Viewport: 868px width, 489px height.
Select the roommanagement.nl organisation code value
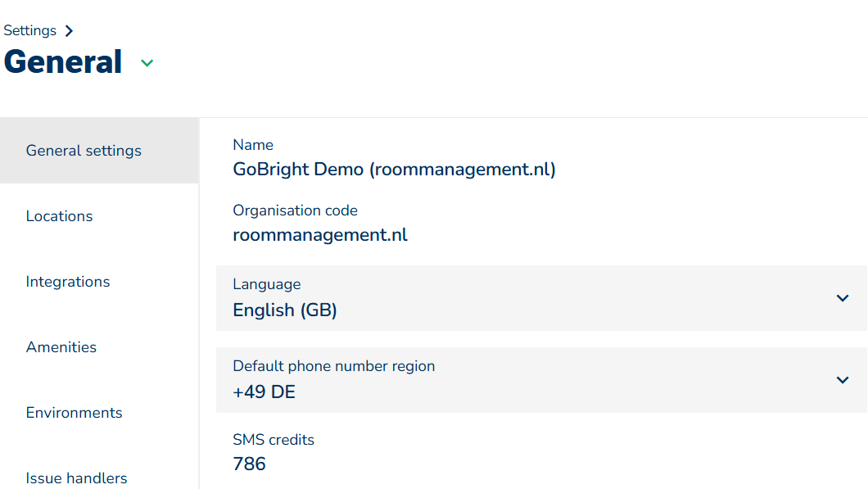[320, 235]
